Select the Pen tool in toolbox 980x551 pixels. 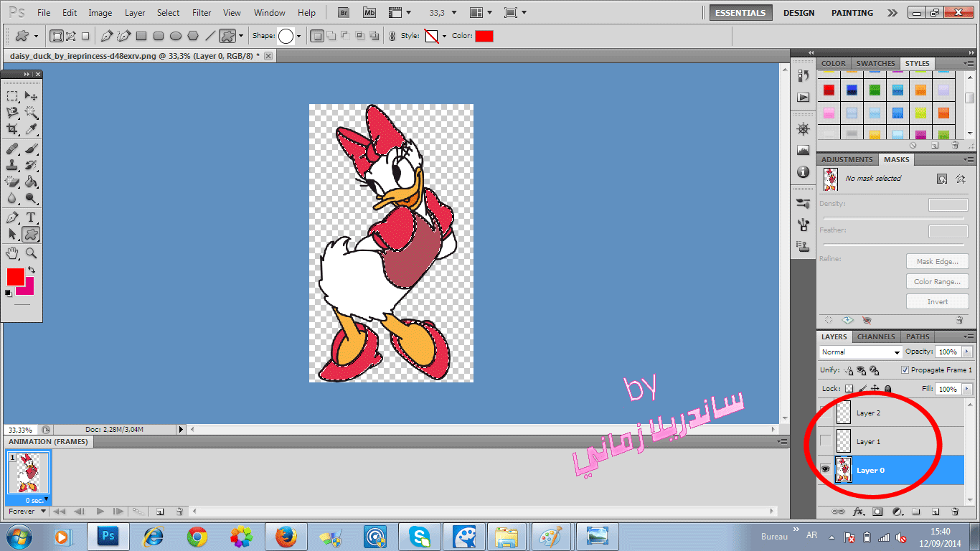click(12, 217)
